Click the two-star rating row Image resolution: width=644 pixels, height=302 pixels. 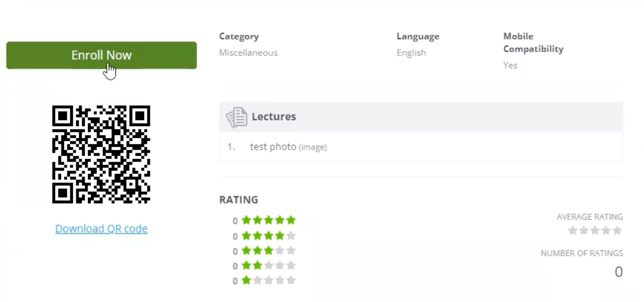tap(264, 266)
